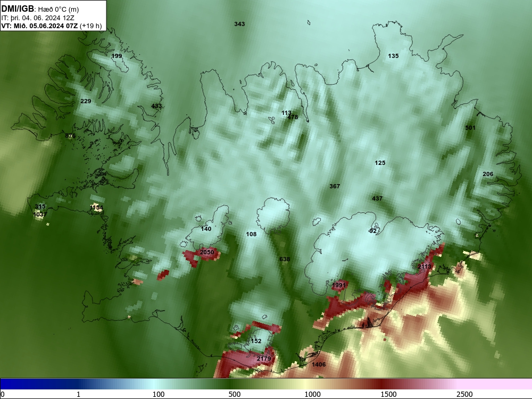
Task: Click the 100 label on the color scale
Action: click(159, 394)
